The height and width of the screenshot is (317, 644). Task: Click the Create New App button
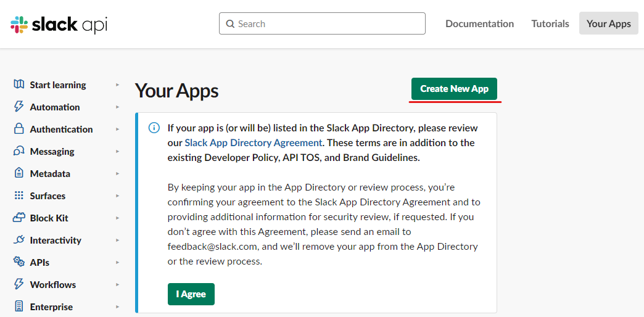(x=454, y=89)
